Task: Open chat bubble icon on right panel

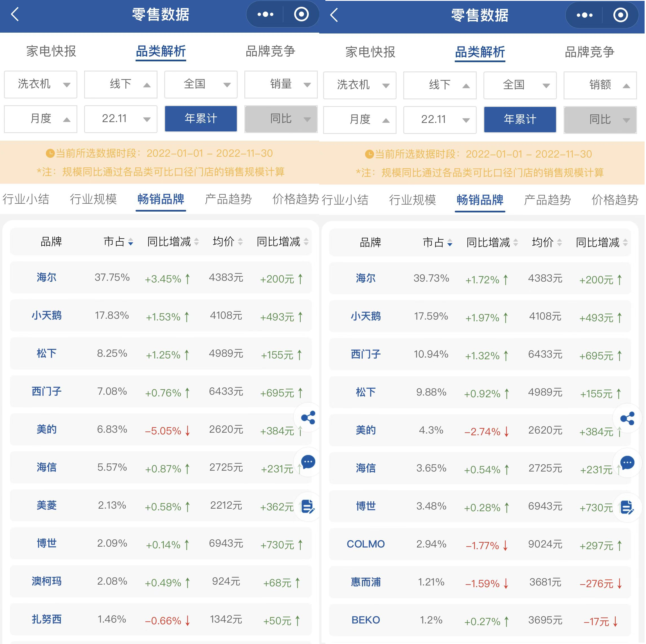Action: pos(627,463)
